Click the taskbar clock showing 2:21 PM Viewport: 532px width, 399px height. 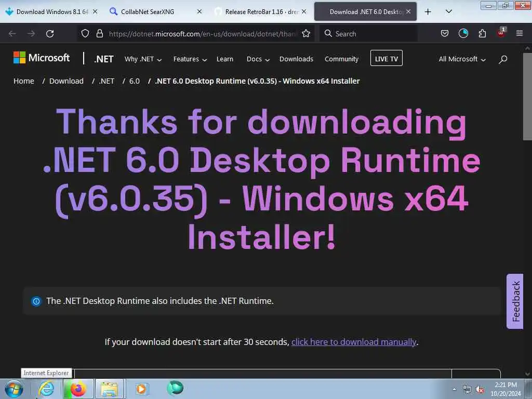[x=506, y=389]
